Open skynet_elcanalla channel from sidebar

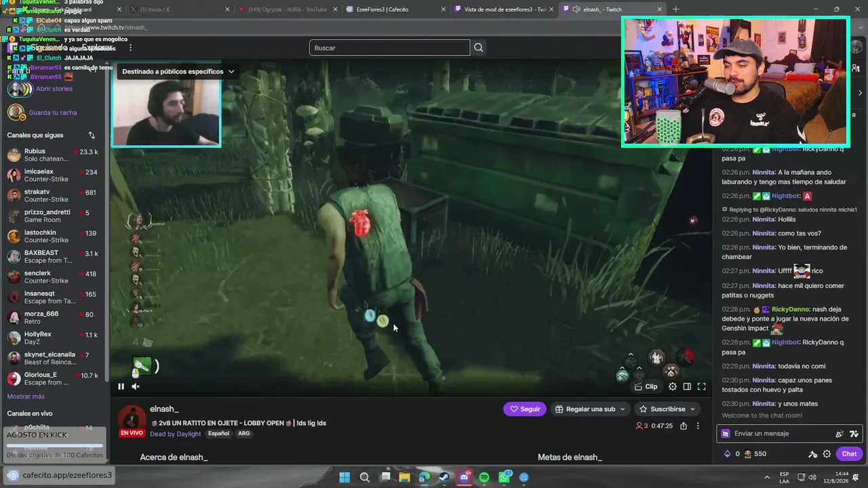pyautogui.click(x=54, y=358)
